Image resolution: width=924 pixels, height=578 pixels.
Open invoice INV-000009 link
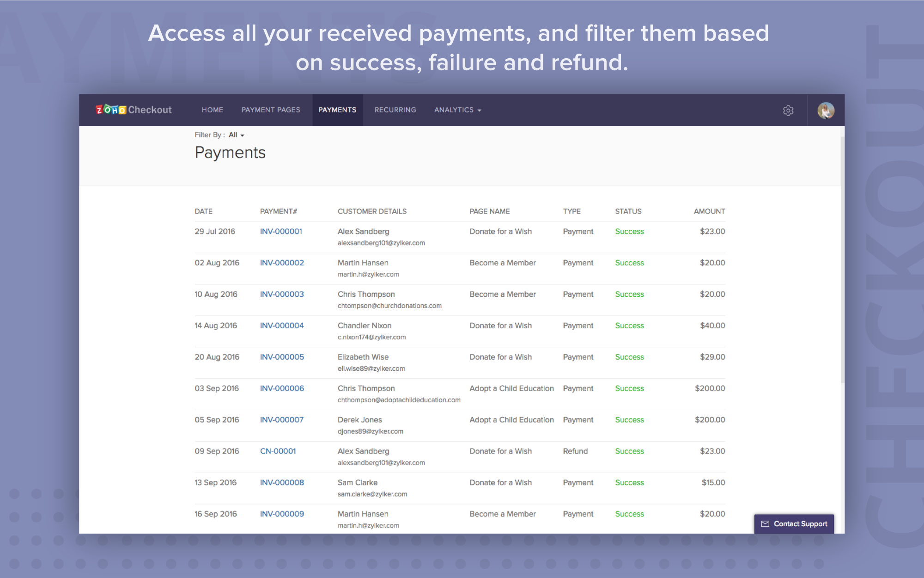point(282,514)
